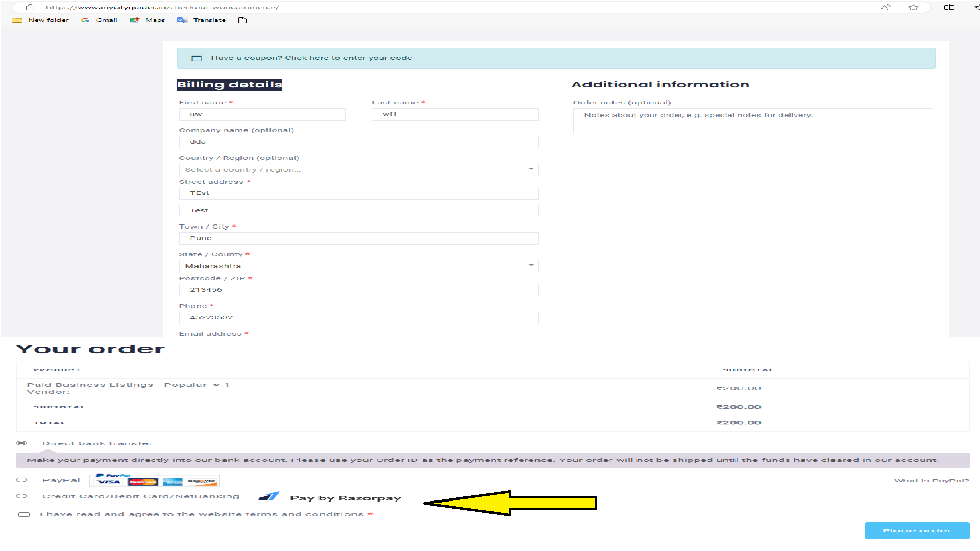The image size is (980, 551).
Task: Open the Gmail bookmark
Action: click(100, 20)
